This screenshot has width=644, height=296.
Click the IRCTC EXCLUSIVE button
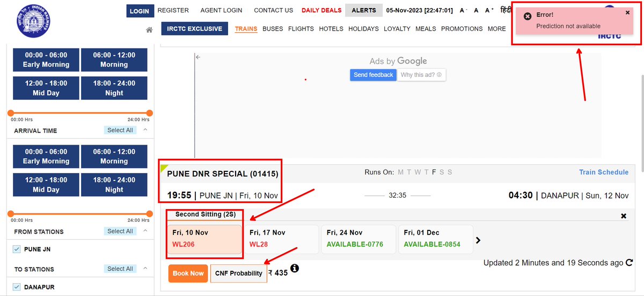[x=194, y=28]
